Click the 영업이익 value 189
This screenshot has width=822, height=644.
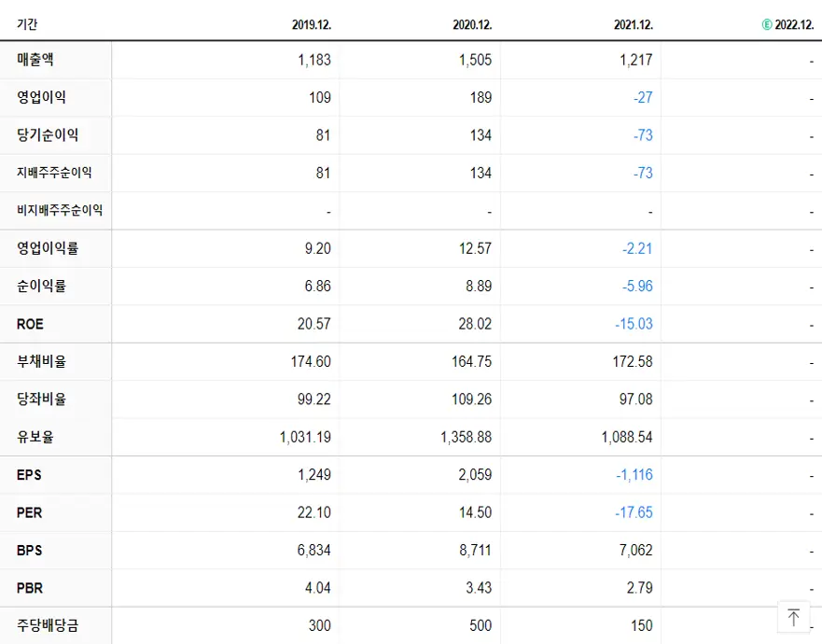(481, 98)
